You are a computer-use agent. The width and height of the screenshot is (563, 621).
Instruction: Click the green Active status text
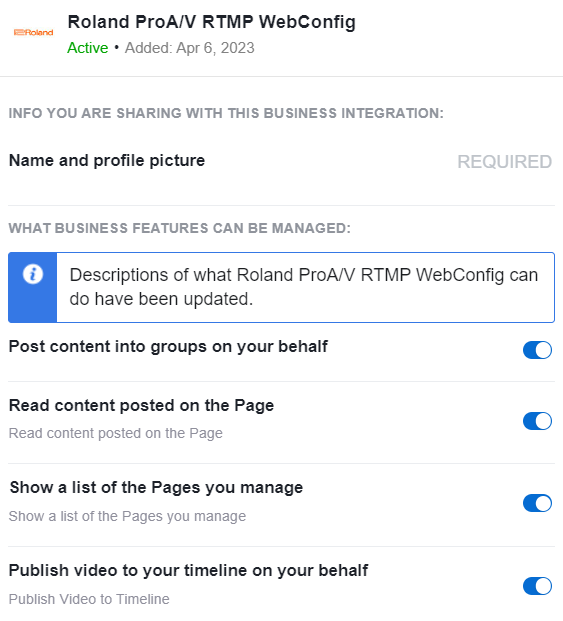tap(87, 48)
